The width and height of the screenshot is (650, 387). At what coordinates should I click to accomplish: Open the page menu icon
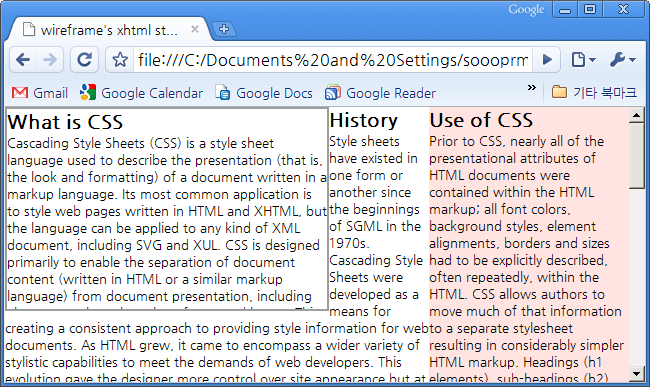click(583, 60)
